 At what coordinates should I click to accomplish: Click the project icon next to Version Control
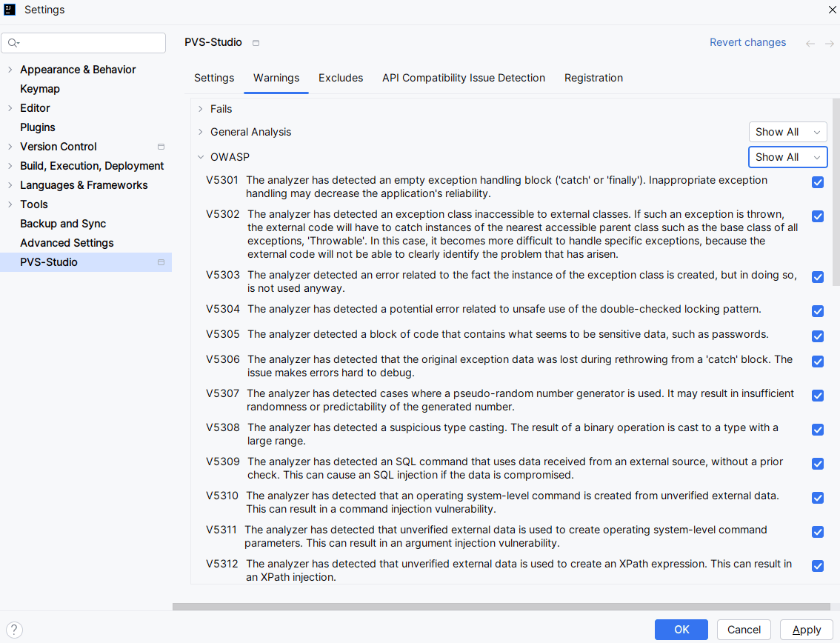161,147
